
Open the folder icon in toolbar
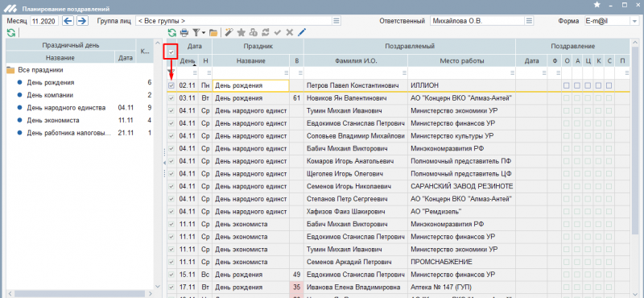pos(213,32)
